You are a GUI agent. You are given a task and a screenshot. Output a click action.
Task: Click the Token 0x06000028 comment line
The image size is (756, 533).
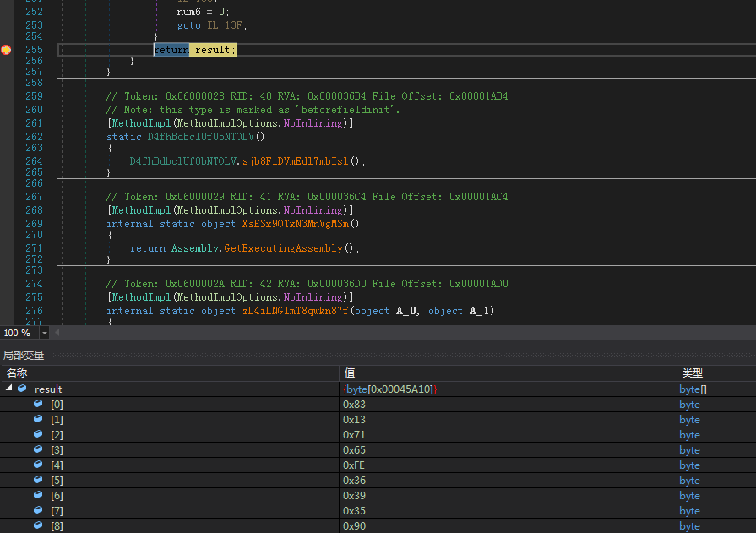coord(307,96)
